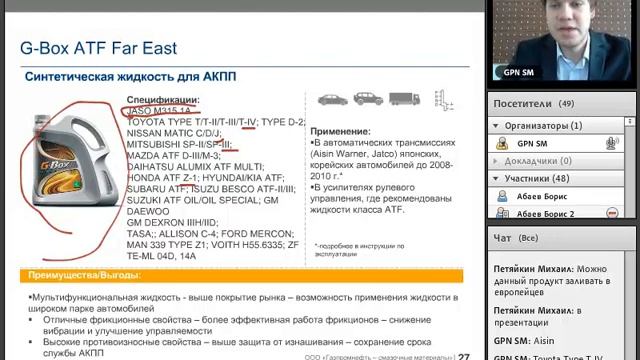Open the Посетители (49) panel header
Screen dimensions: 640x360
point(562,104)
